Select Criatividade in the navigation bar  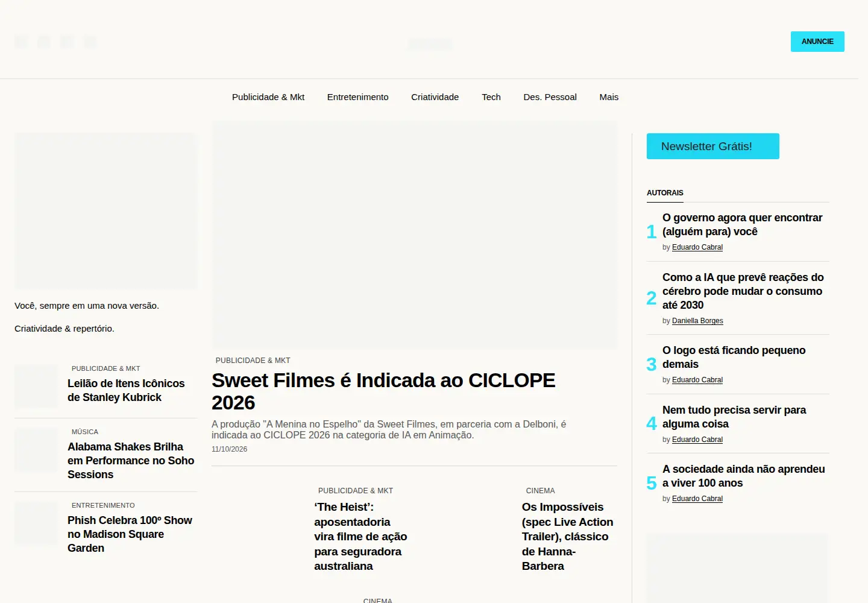pyautogui.click(x=435, y=97)
